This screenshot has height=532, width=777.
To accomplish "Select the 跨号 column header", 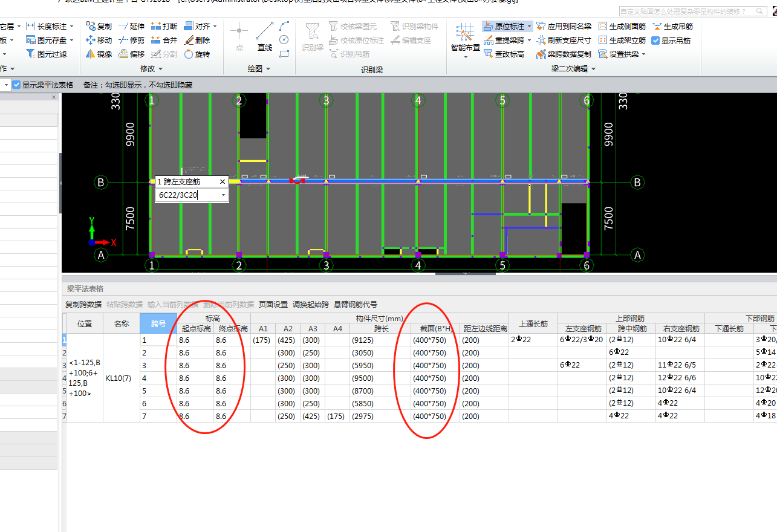I will click(x=158, y=323).
